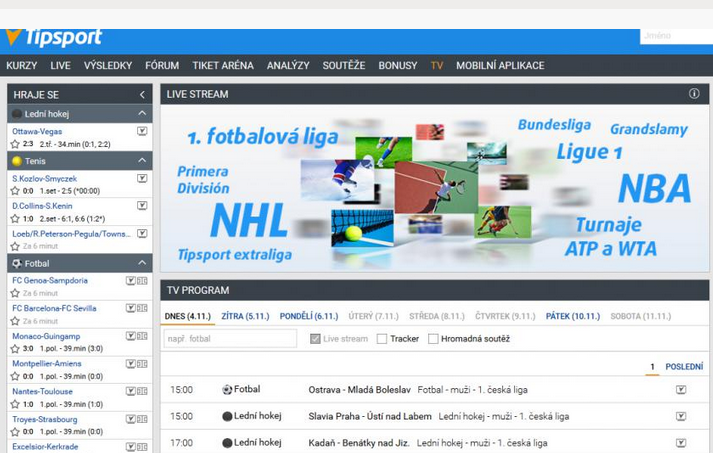Click the stream icon for Nantes-Toulouse
713x453 pixels.
[131, 392]
